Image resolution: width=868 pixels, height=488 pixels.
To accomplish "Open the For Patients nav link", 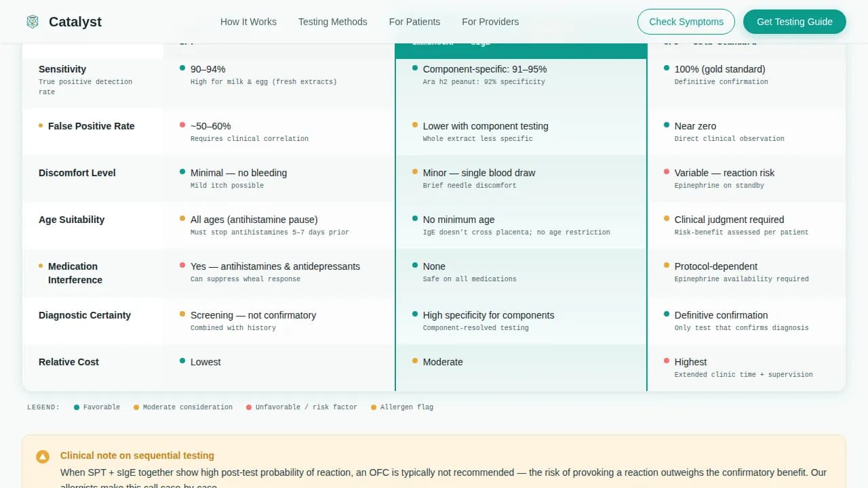I will (x=414, y=22).
